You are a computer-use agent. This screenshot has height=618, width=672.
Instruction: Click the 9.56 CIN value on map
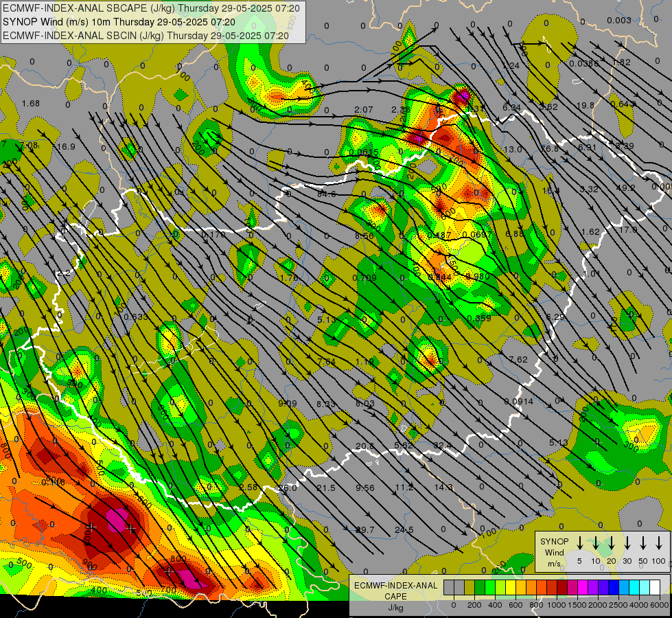click(x=365, y=488)
